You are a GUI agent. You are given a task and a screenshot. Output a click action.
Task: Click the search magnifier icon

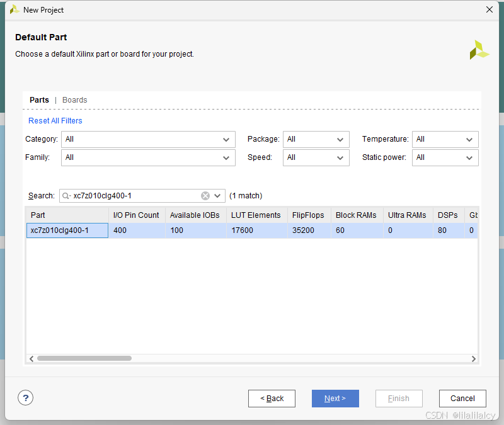66,196
